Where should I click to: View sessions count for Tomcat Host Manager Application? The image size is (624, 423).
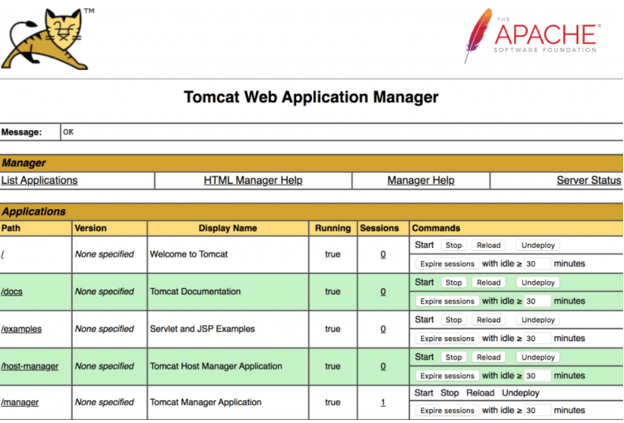pos(383,366)
